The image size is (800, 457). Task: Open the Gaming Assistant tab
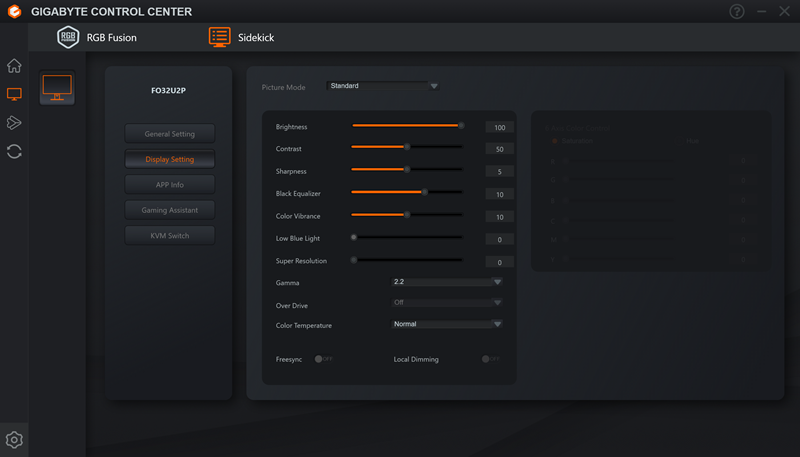point(169,210)
